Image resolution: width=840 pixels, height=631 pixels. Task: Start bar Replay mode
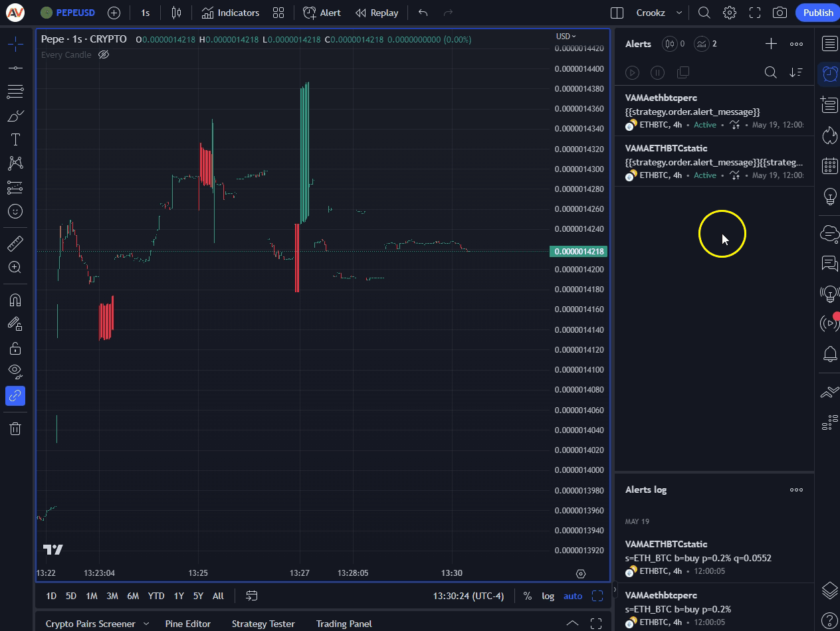(x=377, y=13)
